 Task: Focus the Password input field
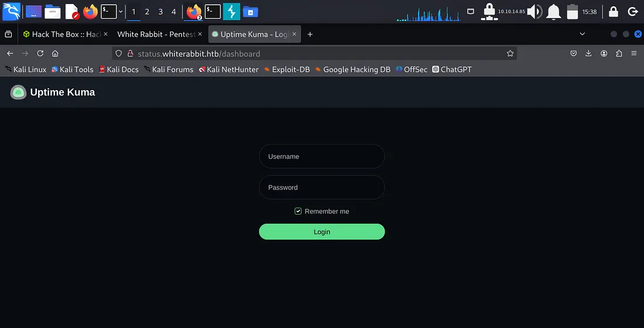point(321,188)
